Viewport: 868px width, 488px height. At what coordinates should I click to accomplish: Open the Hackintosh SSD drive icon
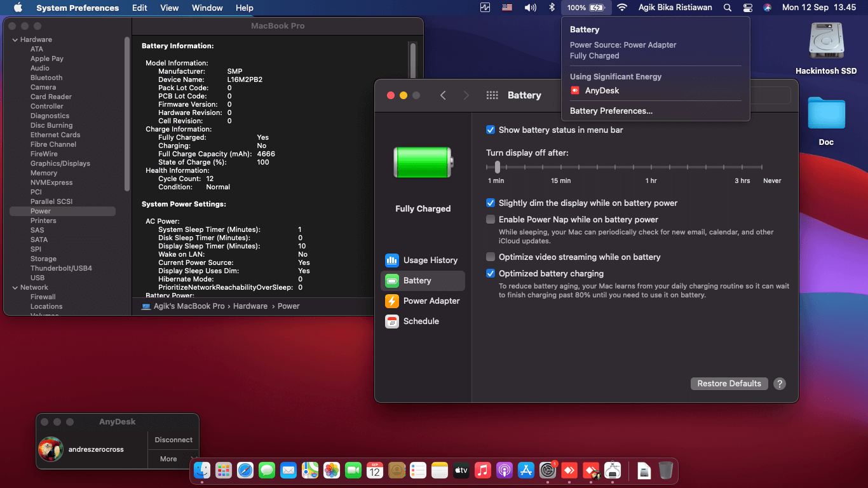(825, 43)
